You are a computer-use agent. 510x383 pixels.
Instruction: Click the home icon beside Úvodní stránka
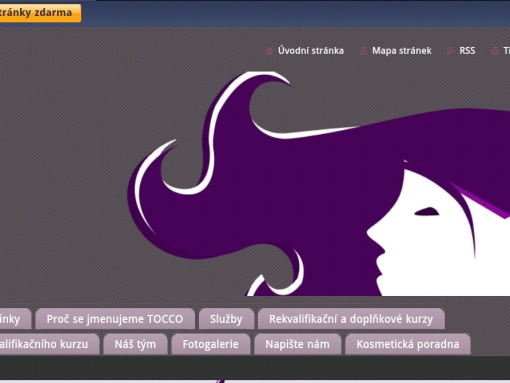269,51
